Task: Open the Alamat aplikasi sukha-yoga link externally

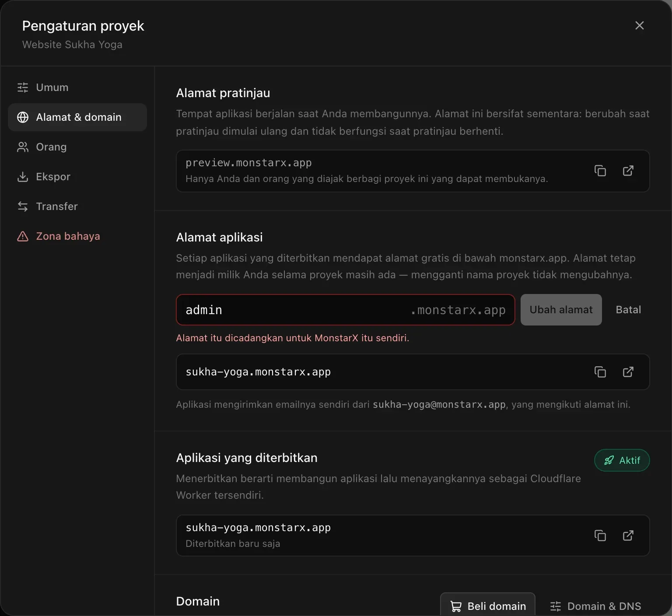Action: (628, 372)
